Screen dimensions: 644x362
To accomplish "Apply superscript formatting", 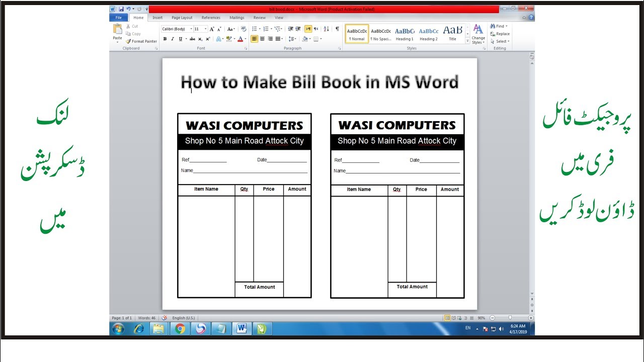I will tap(208, 39).
